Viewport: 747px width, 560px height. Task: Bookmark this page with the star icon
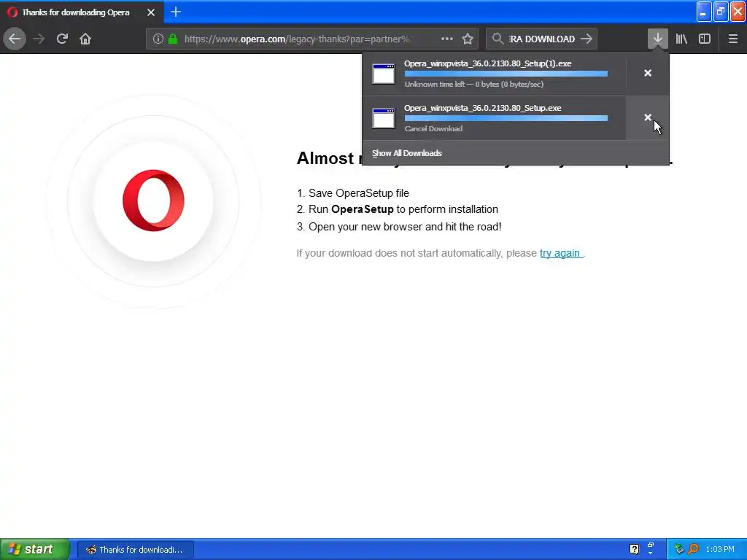coord(468,39)
